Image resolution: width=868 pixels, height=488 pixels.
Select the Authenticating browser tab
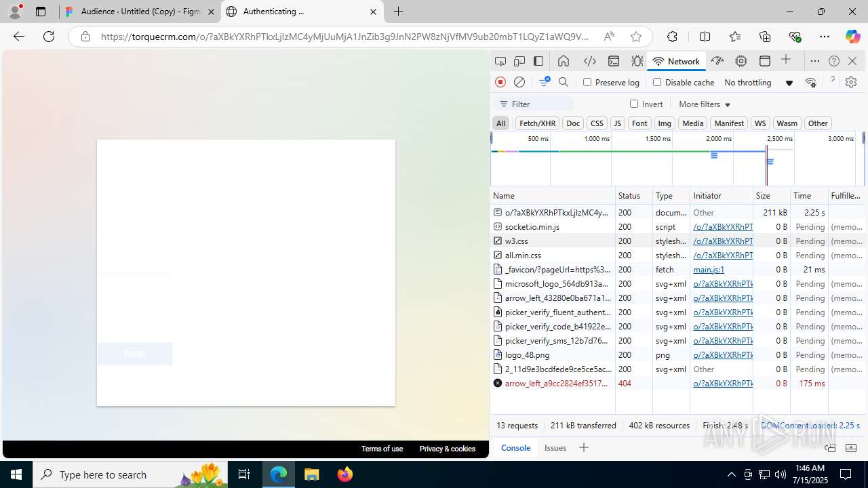(302, 12)
